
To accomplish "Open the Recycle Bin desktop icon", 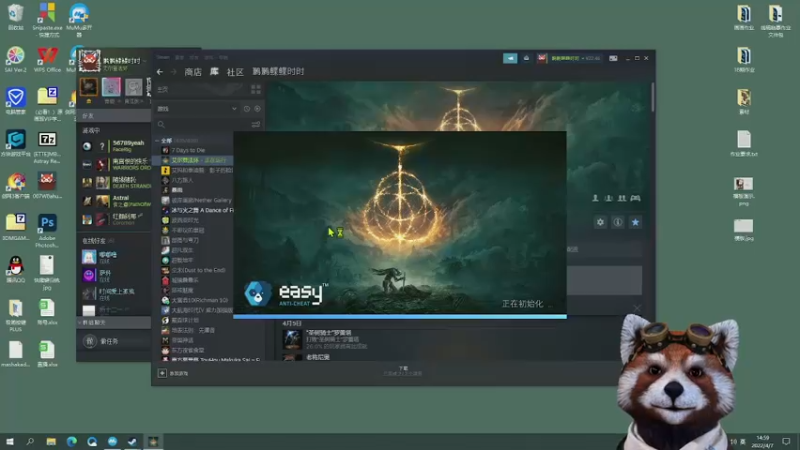I will (x=16, y=17).
